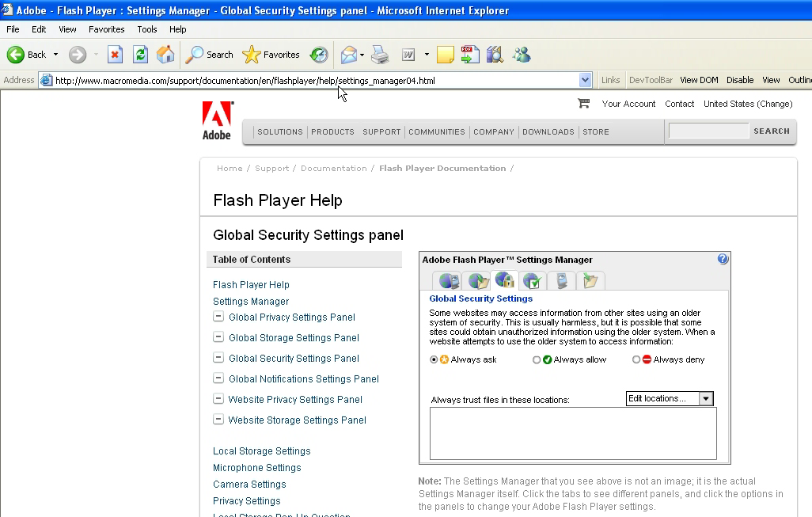
Task: Open Settings Manager help question-mark icon
Action: pos(723,259)
